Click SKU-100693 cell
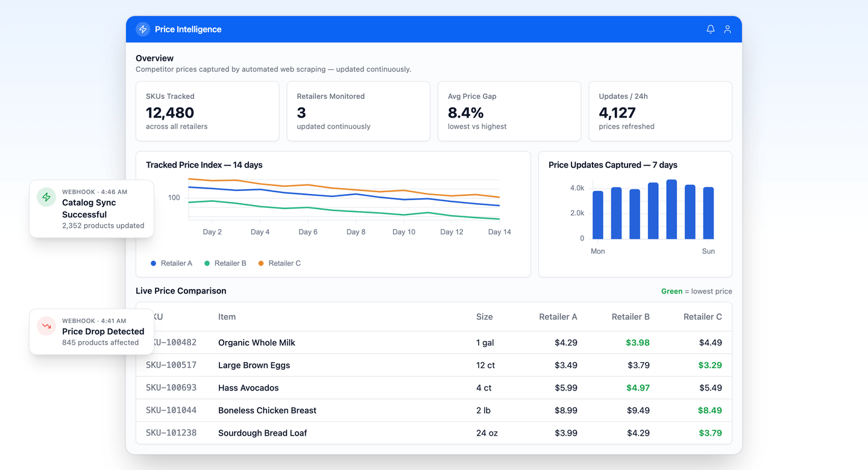 pos(171,387)
